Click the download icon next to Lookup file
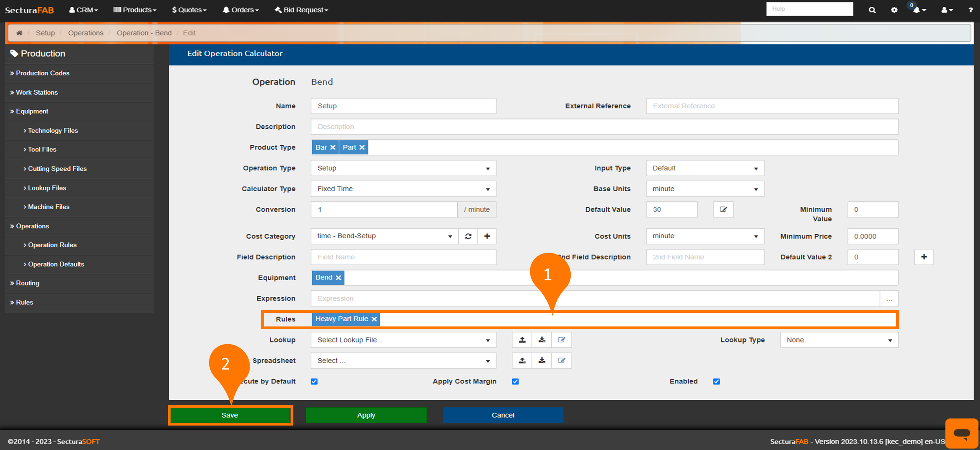Image resolution: width=980 pixels, height=450 pixels. click(541, 339)
